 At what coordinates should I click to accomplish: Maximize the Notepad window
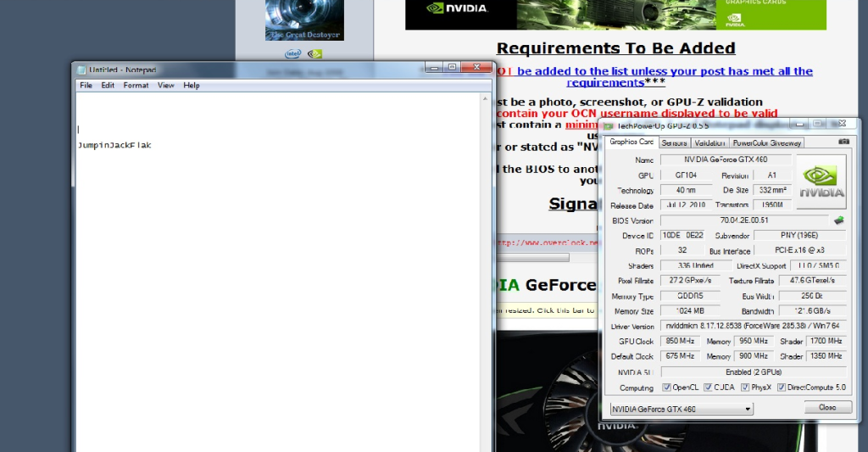point(452,68)
